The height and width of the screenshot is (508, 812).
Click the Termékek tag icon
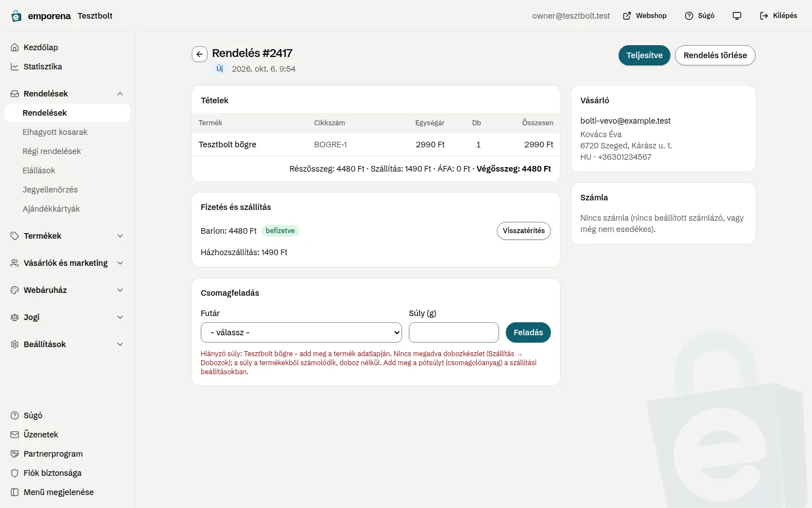(15, 236)
